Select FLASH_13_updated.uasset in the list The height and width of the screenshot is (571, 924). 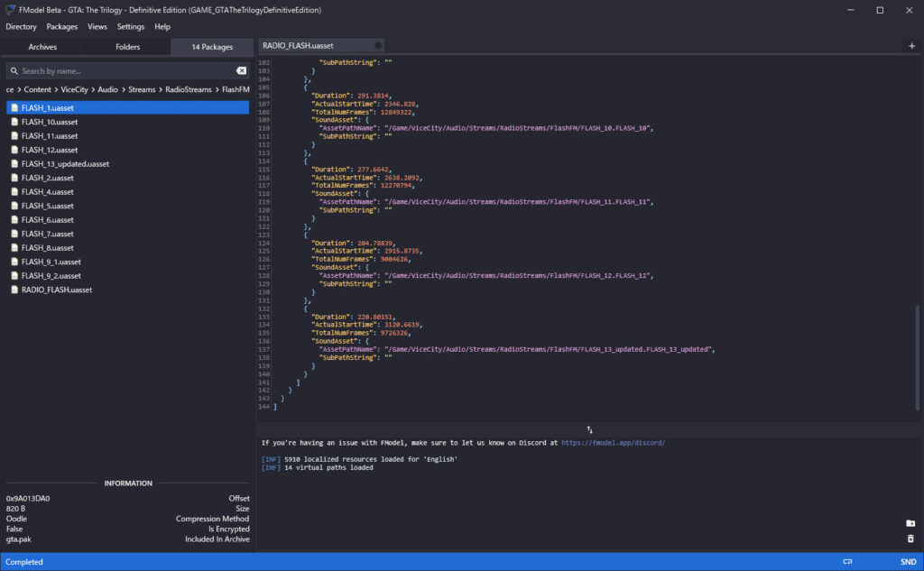point(128,164)
